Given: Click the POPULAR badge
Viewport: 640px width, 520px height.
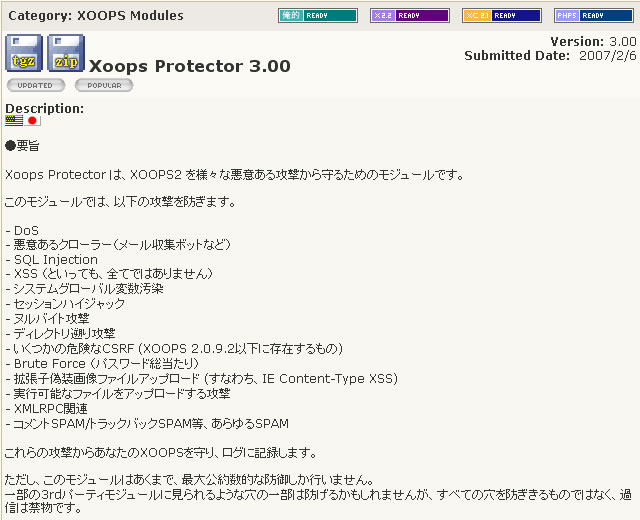Looking at the screenshot, I should 104,85.
